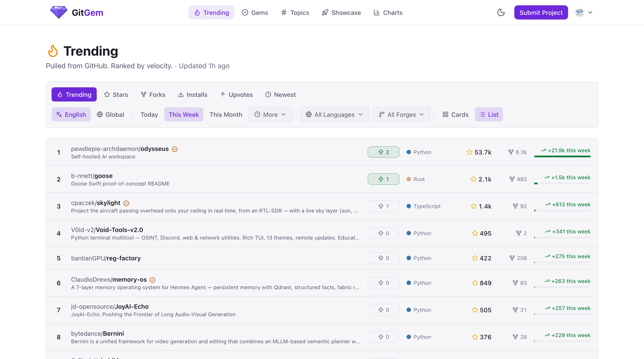Upvote Void-Tools-v2.0 project

click(x=383, y=233)
